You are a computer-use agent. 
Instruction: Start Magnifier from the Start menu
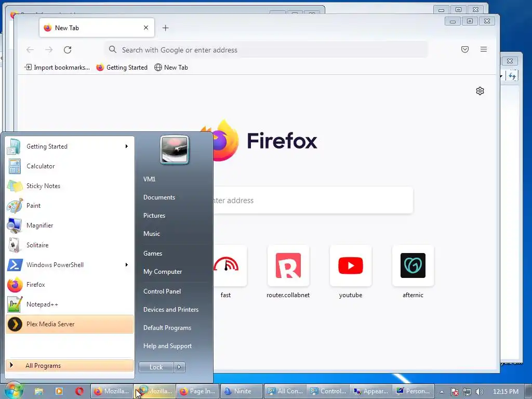70,225
